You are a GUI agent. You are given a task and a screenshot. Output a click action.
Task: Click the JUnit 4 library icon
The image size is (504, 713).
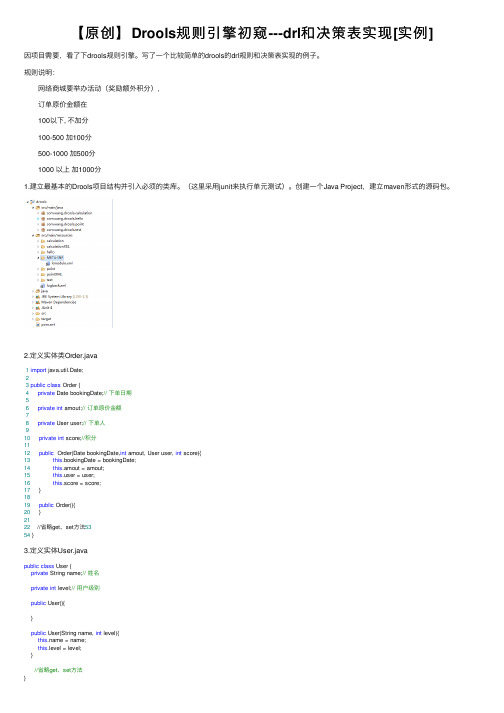coord(38,308)
